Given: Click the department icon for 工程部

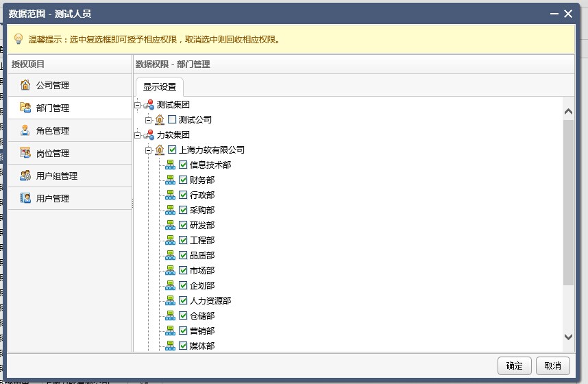Looking at the screenshot, I should 170,240.
